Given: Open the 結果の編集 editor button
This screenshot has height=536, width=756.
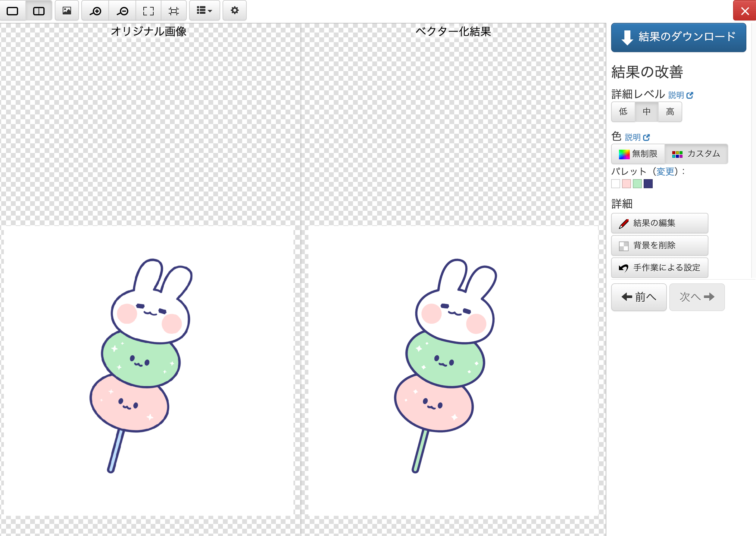Looking at the screenshot, I should tap(659, 223).
